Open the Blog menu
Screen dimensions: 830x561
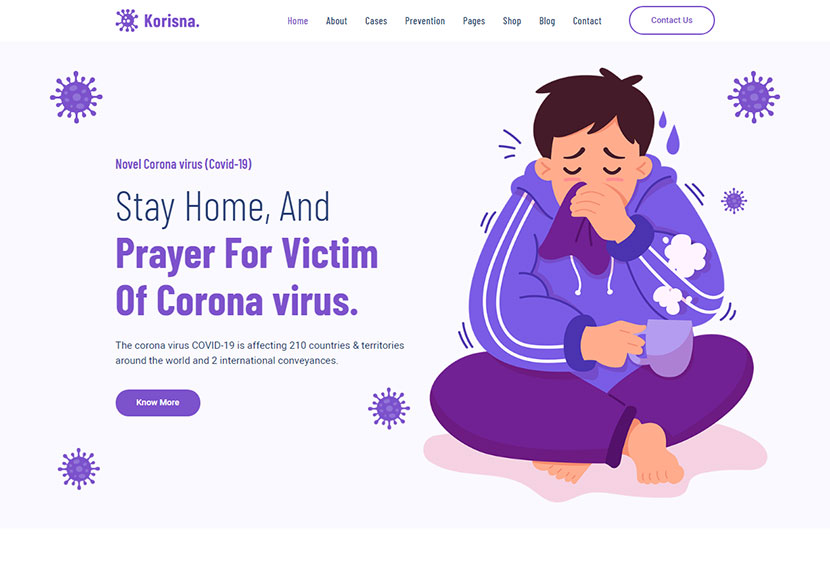tap(547, 21)
